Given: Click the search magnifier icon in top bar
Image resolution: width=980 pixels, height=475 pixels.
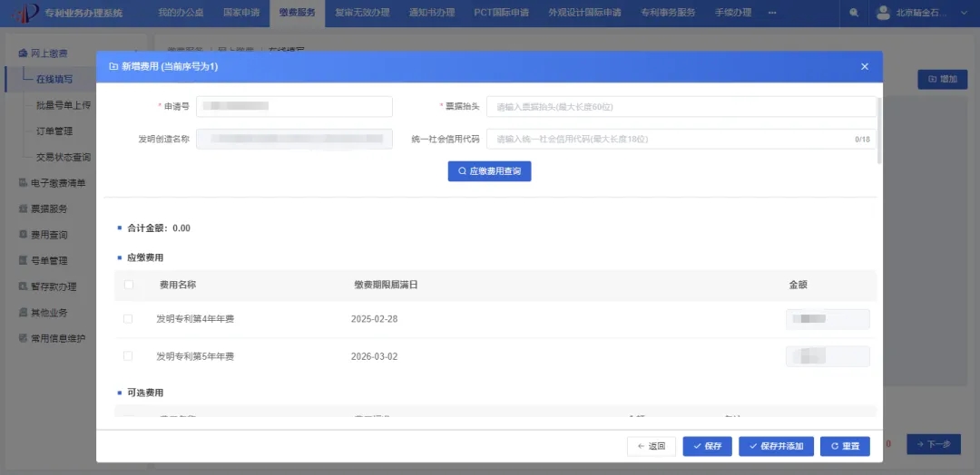Looking at the screenshot, I should click(x=854, y=13).
